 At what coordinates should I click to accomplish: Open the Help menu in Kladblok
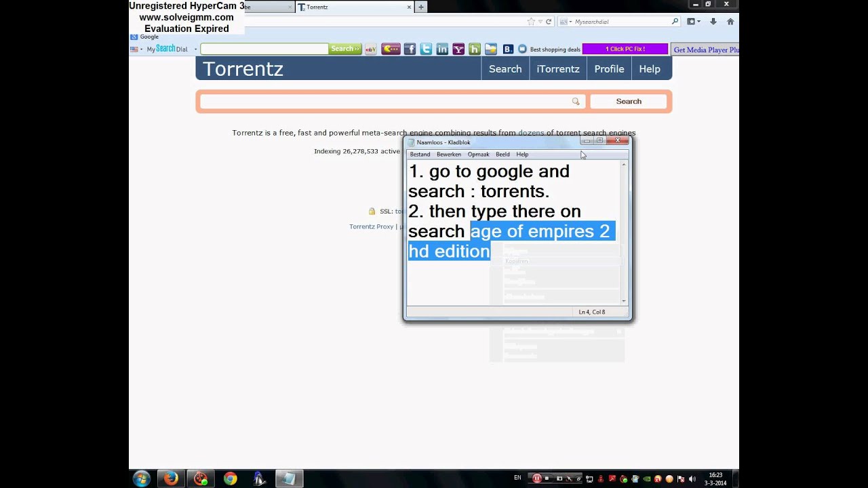pyautogui.click(x=522, y=154)
